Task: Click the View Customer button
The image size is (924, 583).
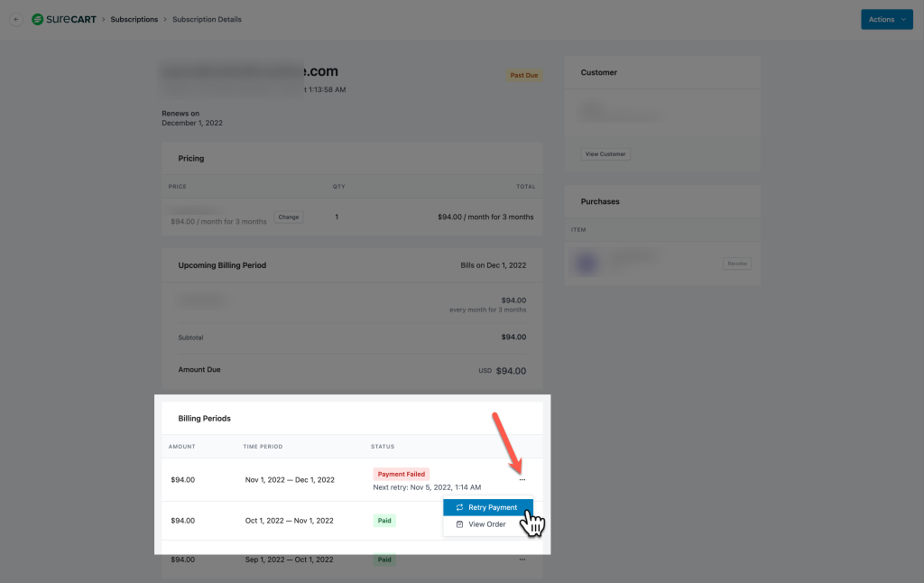Action: pos(605,153)
